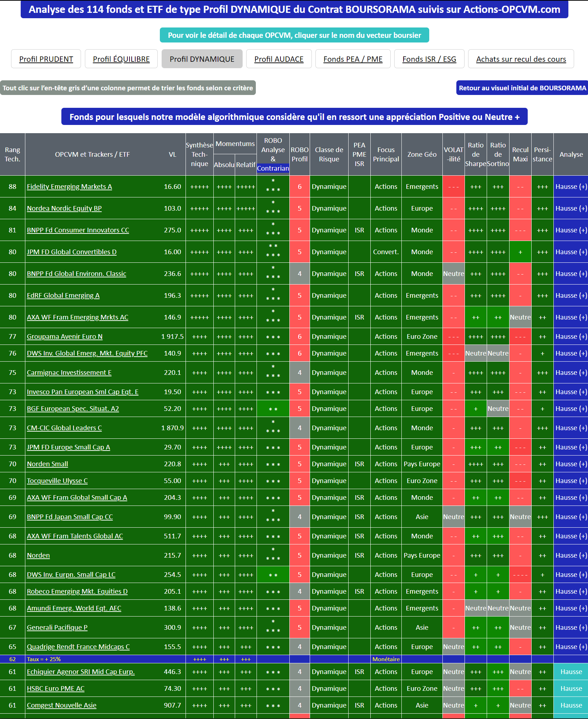Sort by Synthèse Technique column header
This screenshot has height=719, width=588.
(199, 154)
